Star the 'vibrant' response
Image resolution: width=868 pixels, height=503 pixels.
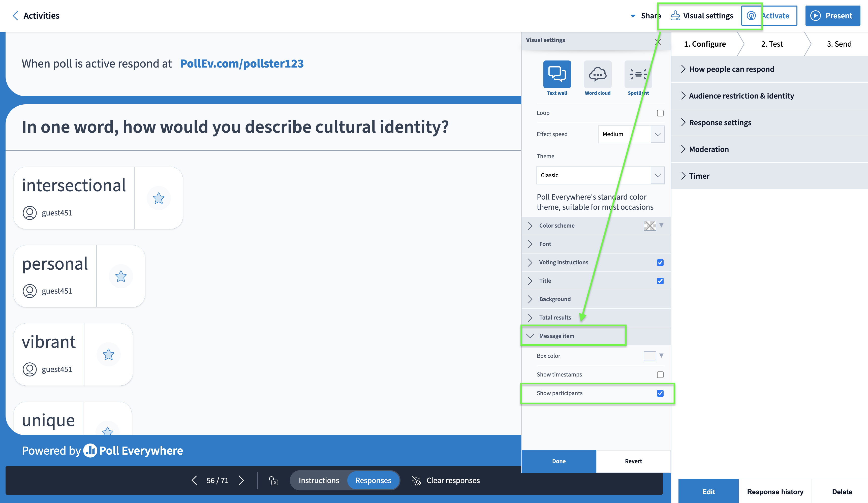pos(108,355)
